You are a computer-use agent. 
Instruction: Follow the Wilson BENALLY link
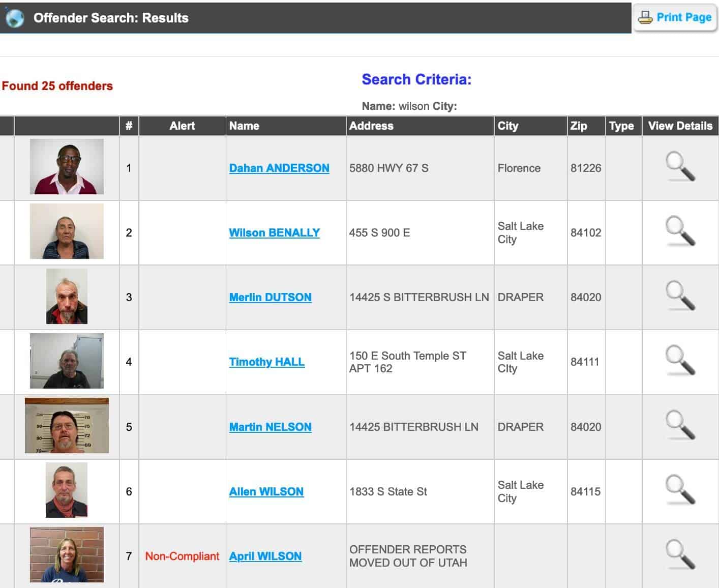[274, 232]
